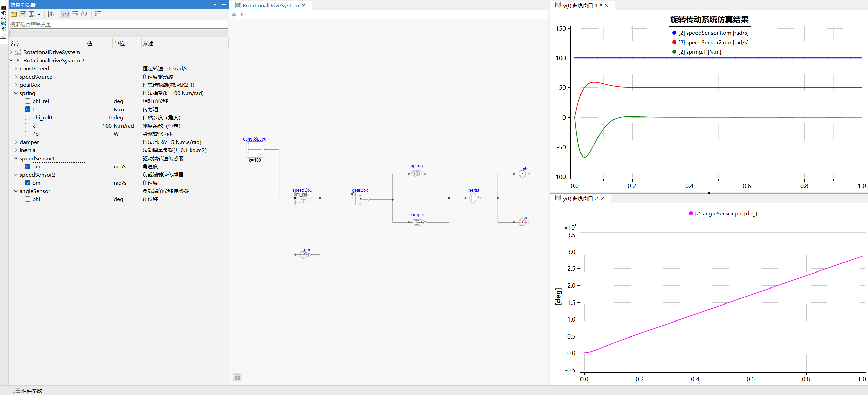Click the parameter lines filter icon

point(75,14)
